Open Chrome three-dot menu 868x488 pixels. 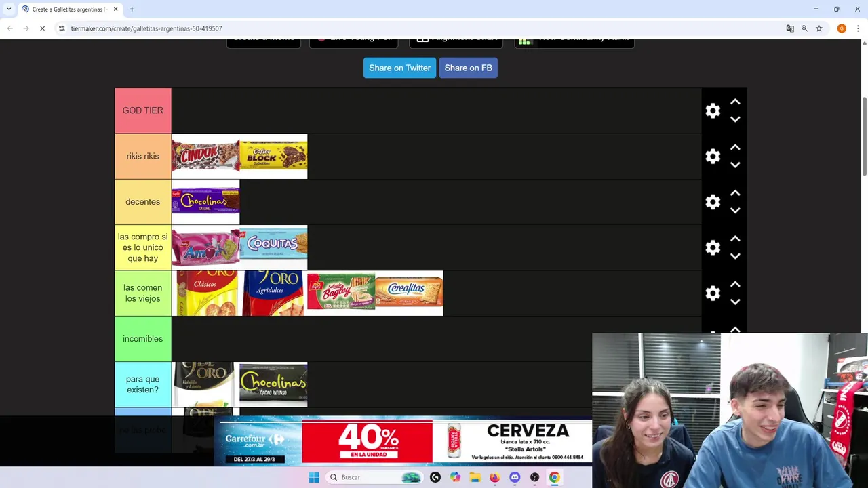tap(858, 28)
